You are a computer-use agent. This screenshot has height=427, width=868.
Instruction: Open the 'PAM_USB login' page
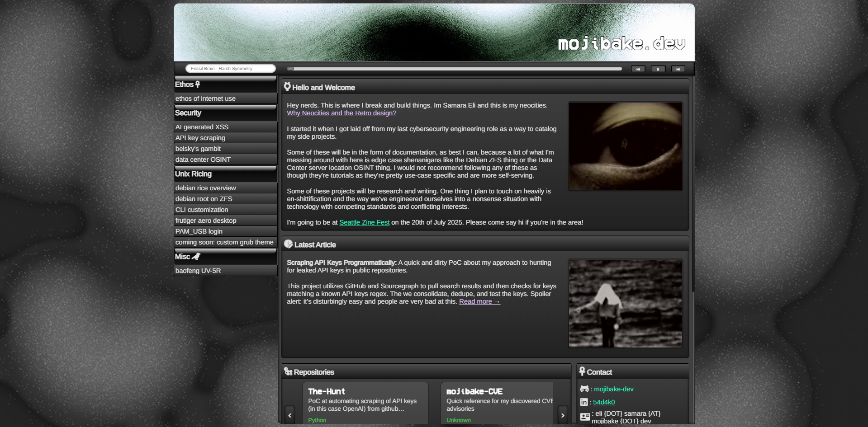(x=226, y=231)
